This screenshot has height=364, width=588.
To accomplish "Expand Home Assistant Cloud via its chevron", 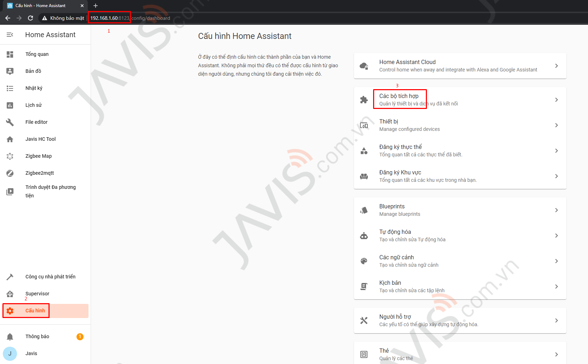I will 556,66.
